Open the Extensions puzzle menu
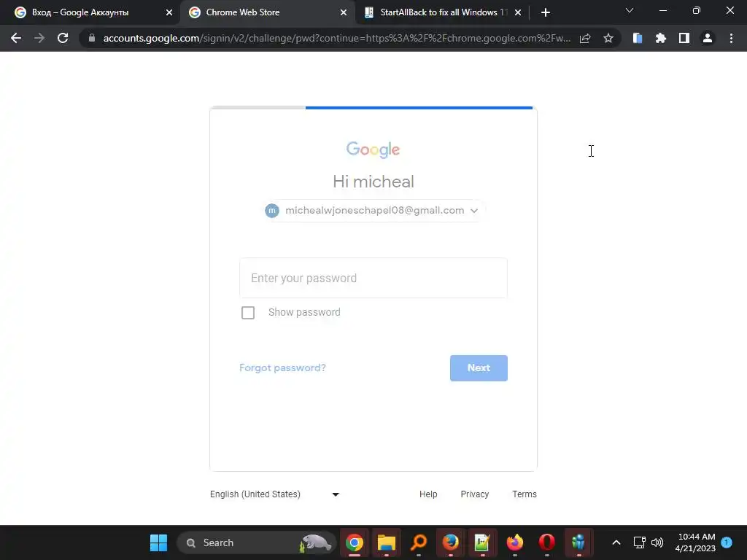This screenshot has height=560, width=747. point(661,38)
